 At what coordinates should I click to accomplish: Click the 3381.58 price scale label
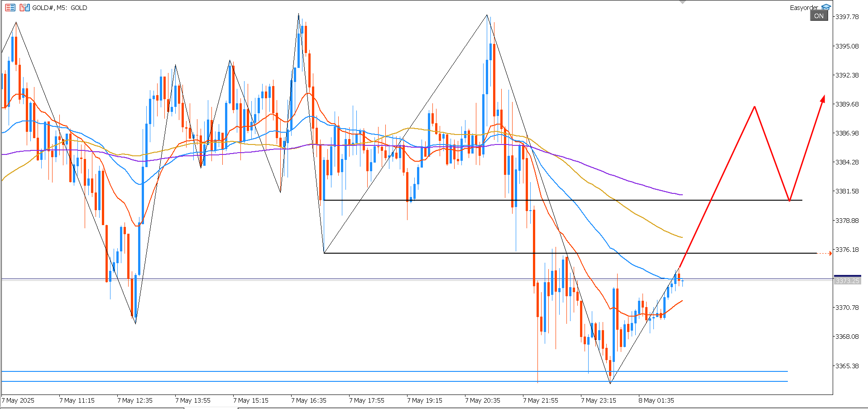pyautogui.click(x=847, y=191)
